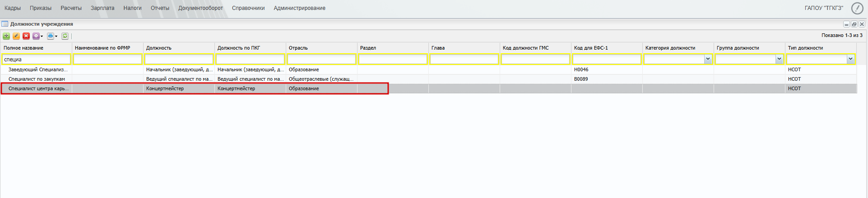Screen dimensions: 868x198
Task: Sort by Категория должности column header
Action: click(x=678, y=48)
